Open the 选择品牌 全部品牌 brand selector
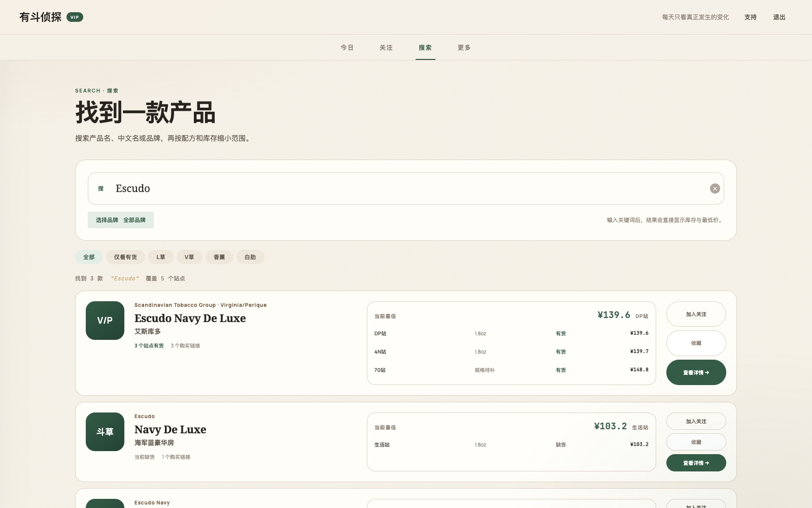Screen dimensions: 812x508 pos(121,220)
